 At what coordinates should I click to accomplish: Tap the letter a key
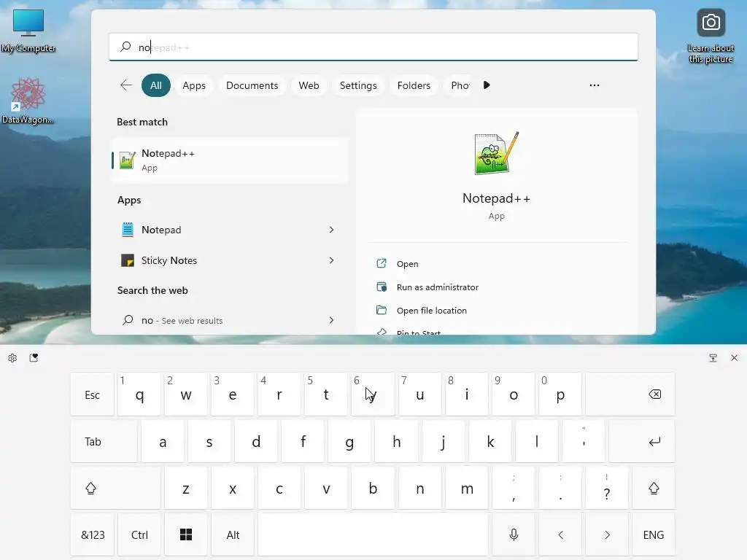pos(163,441)
